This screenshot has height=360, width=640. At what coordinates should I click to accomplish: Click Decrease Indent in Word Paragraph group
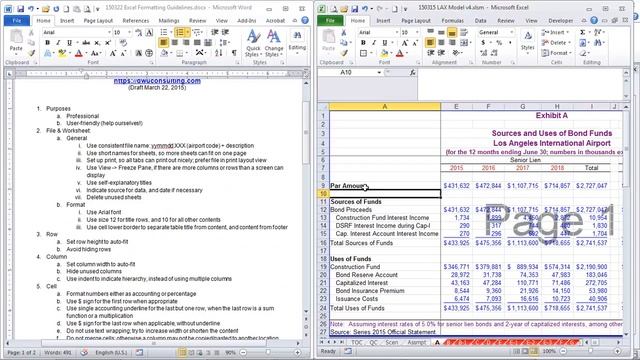(214, 32)
